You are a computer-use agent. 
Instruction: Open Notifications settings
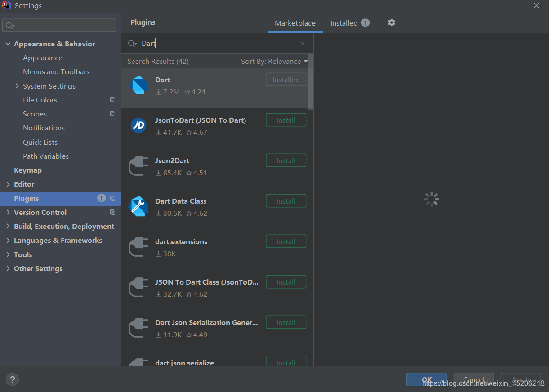point(44,128)
